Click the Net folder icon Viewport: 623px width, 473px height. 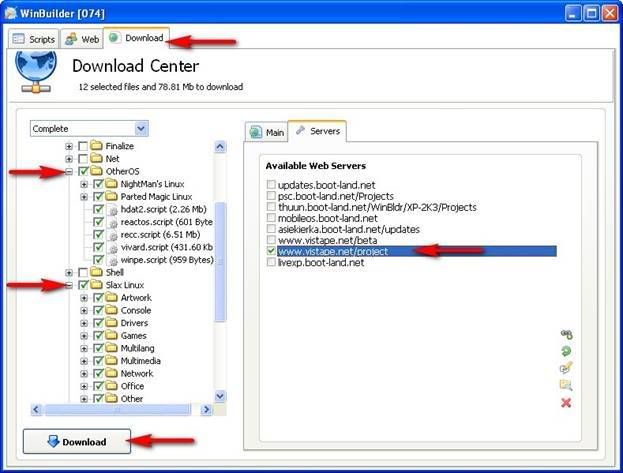coord(97,158)
